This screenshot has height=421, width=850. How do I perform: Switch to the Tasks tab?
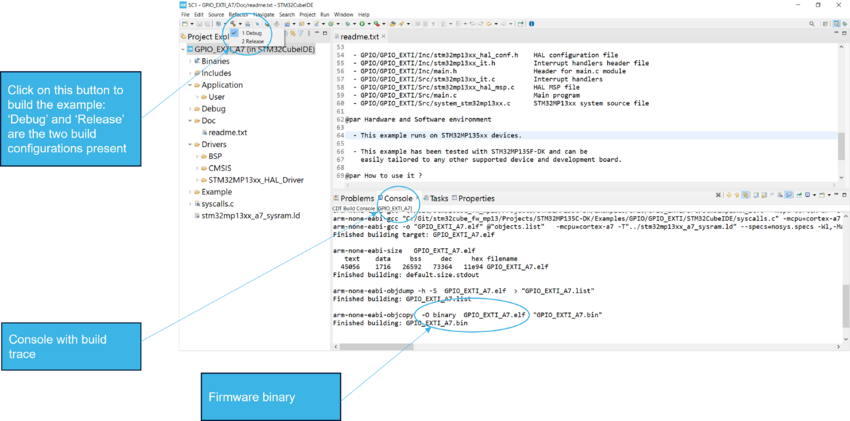pos(435,198)
